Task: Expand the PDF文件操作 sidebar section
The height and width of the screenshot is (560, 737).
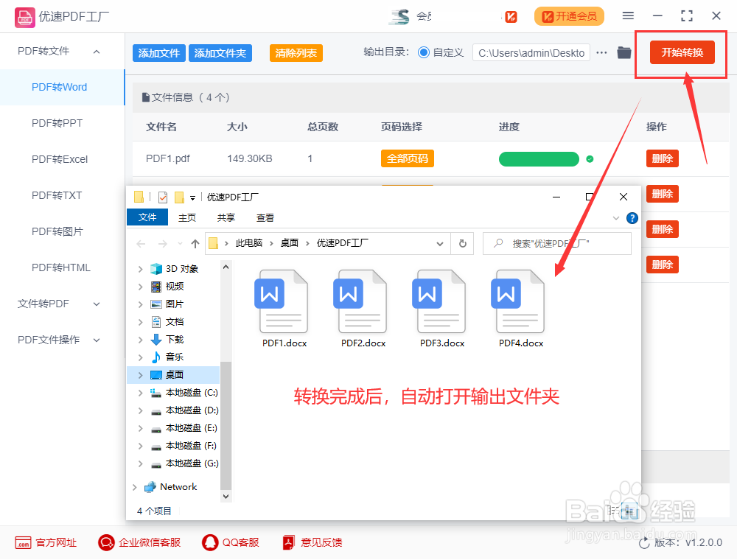Action: 97,340
